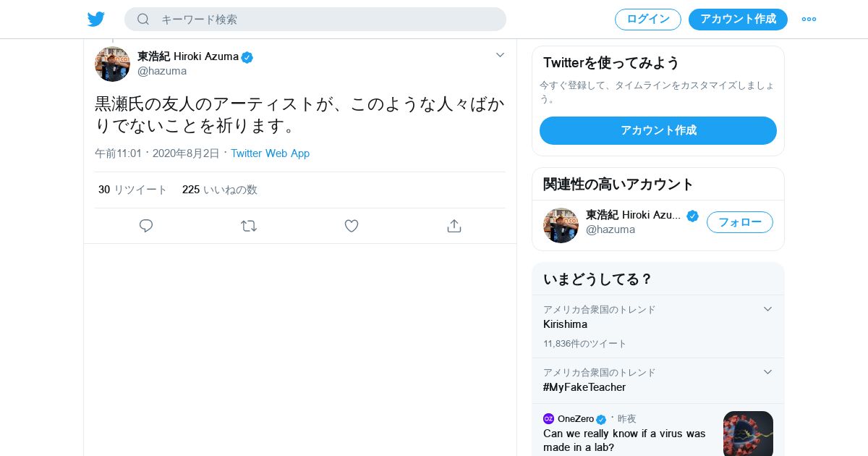
Task: Like the tweet with heart icon
Action: tap(352, 226)
